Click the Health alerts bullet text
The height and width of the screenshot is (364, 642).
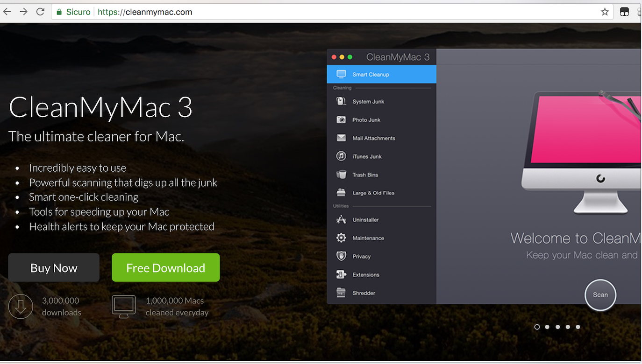121,226
